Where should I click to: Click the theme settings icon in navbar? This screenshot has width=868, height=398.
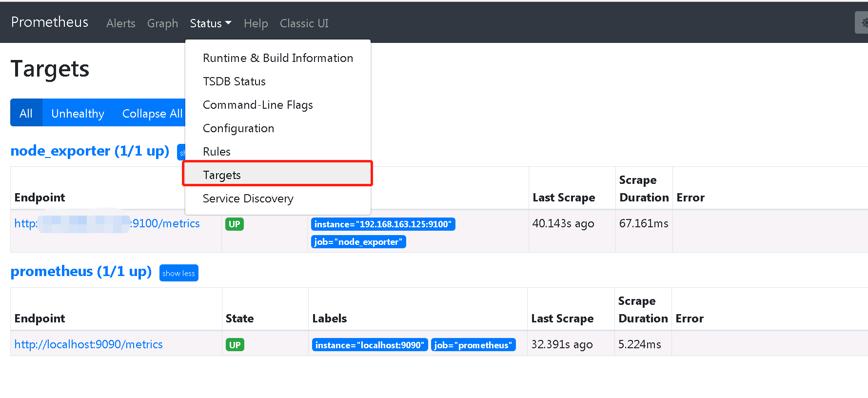coord(862,22)
